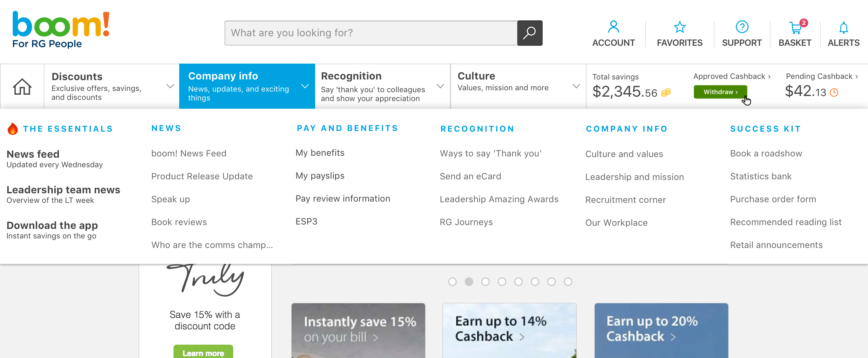Screen dimensions: 868x358
Task: Open Send an eCard menu item
Action: coord(470,176)
